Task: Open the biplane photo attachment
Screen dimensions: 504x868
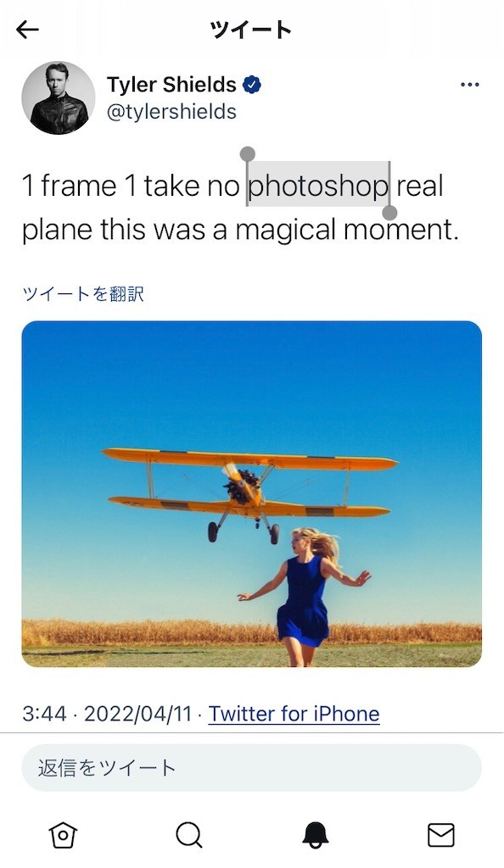Action: pyautogui.click(x=251, y=494)
